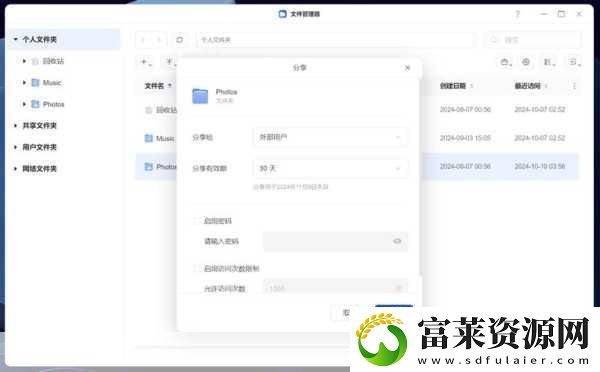Screen dimensions: 600x372
Task: Click the search box
Action: (533, 40)
